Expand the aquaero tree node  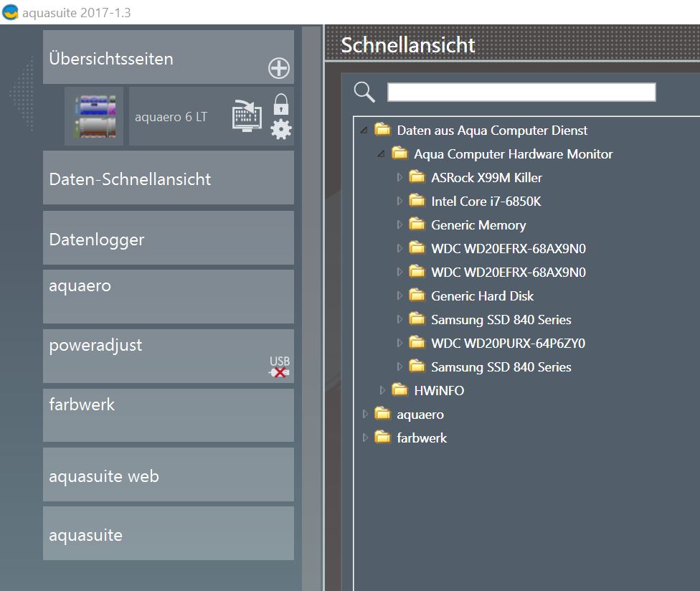[x=365, y=415]
